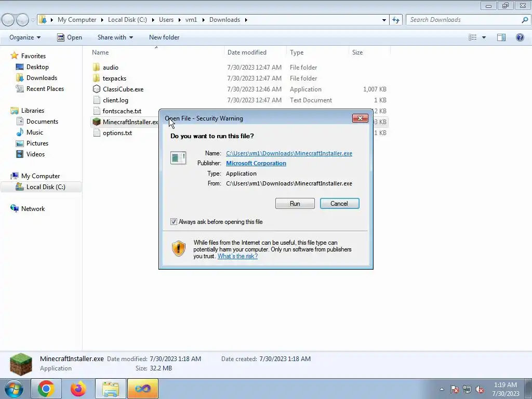Viewport: 532px width, 399px height.
Task: Create a New folder from toolbar
Action: pos(164,37)
